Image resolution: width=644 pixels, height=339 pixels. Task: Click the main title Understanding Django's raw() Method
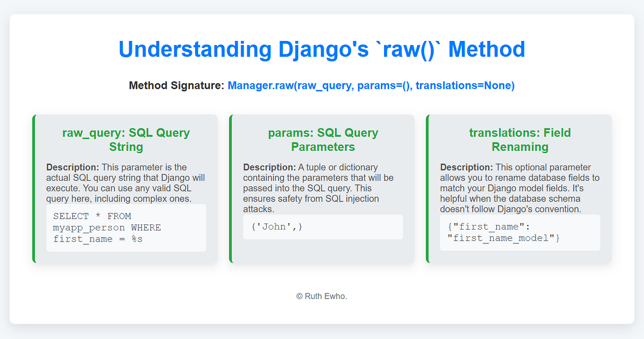point(322,50)
